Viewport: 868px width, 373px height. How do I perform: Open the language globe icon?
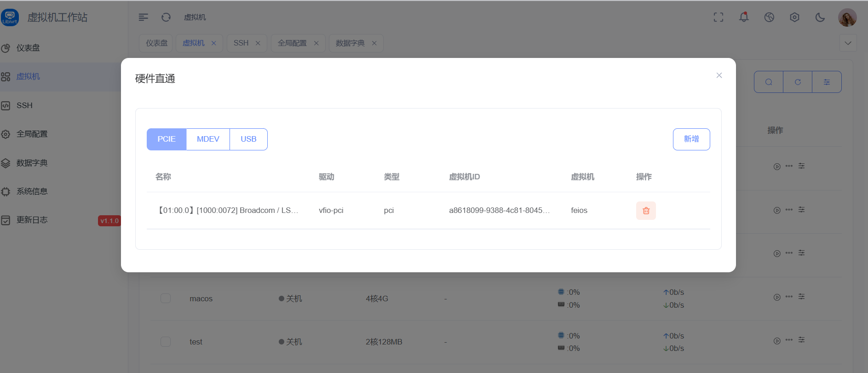[769, 17]
